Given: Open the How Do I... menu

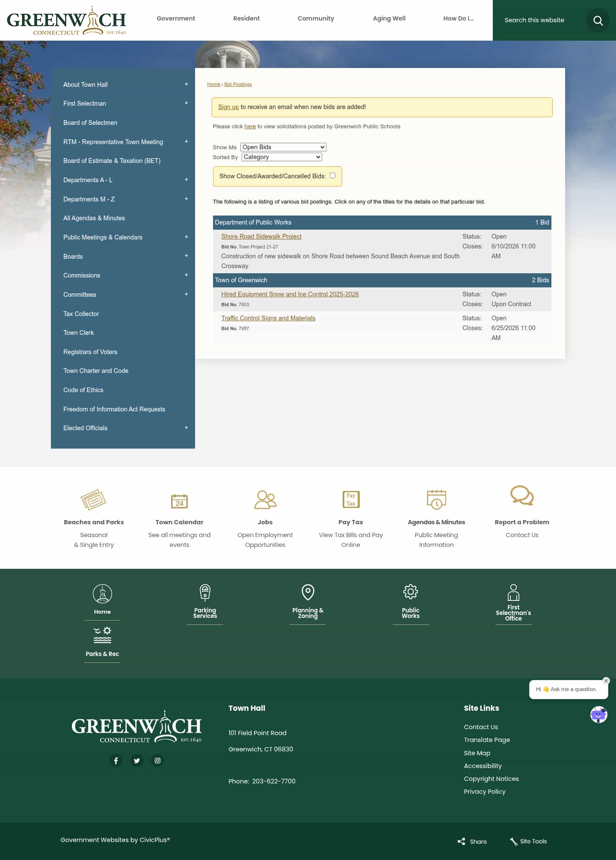Looking at the screenshot, I should tap(459, 18).
